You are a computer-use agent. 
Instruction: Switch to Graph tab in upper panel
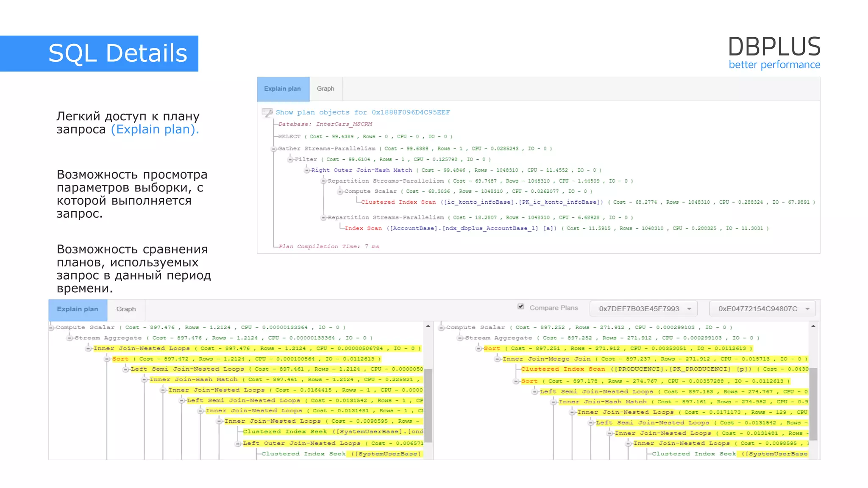325,89
